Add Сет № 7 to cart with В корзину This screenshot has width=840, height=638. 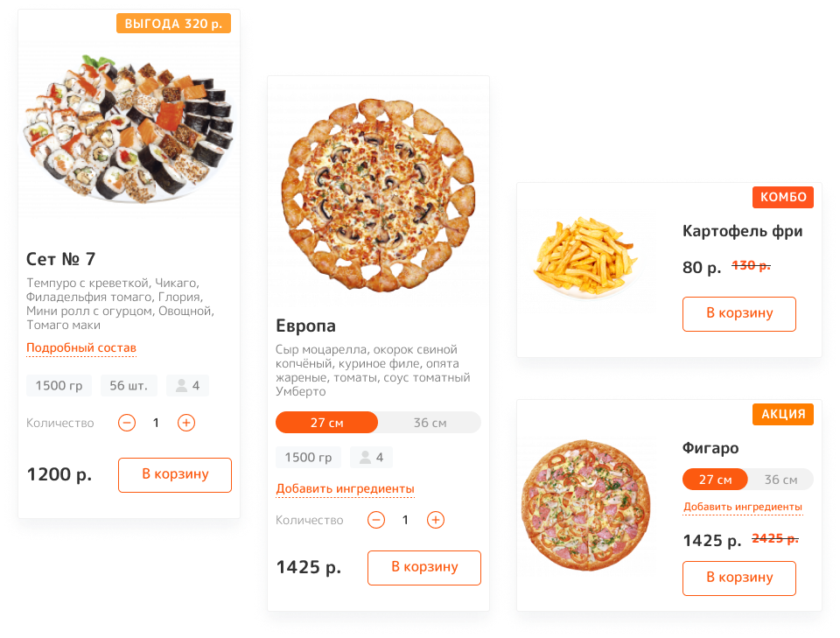pos(175,474)
